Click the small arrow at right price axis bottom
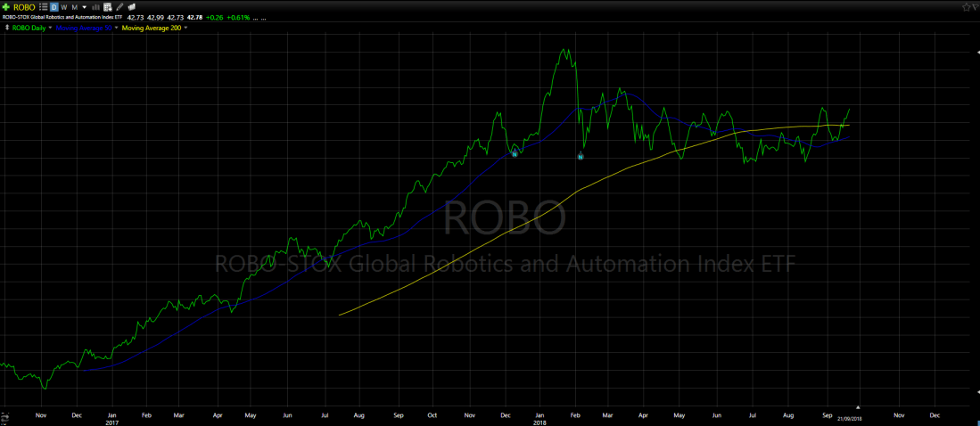The width and height of the screenshot is (980, 426). 978,391
